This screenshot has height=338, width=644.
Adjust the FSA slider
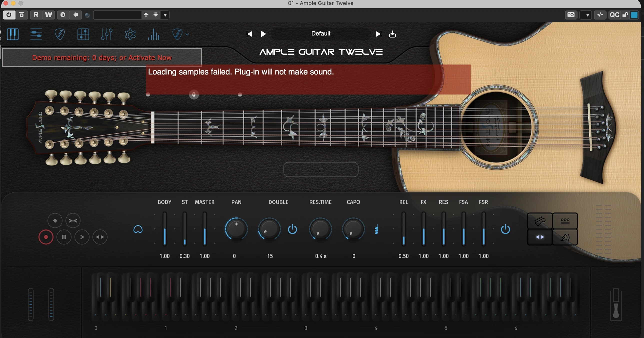click(464, 228)
